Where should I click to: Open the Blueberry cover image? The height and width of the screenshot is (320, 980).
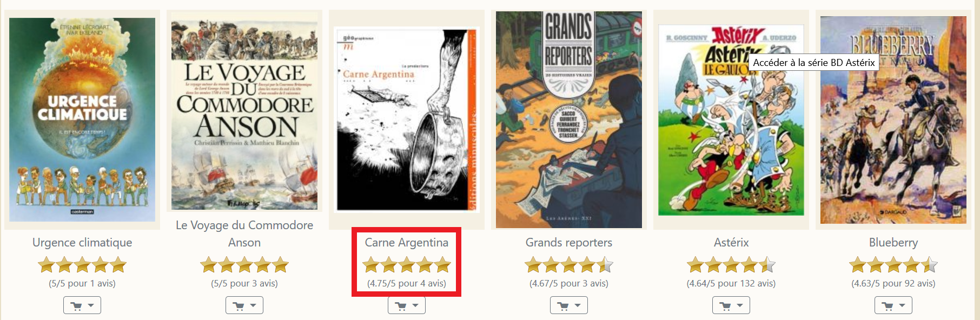(893, 119)
